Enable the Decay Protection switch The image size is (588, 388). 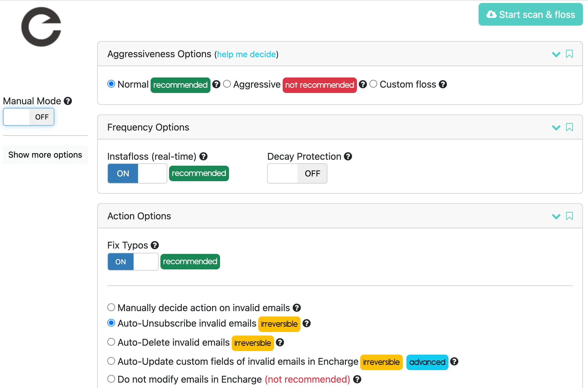(297, 173)
